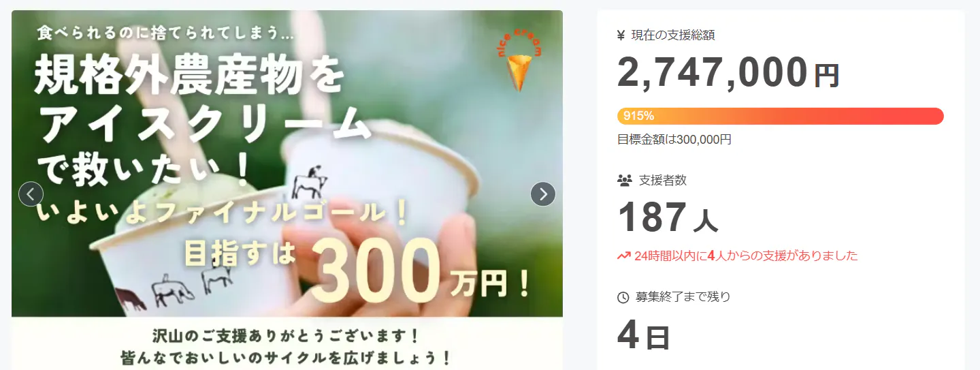Go to previous slide with left arrow
980x370 pixels.
(31, 194)
